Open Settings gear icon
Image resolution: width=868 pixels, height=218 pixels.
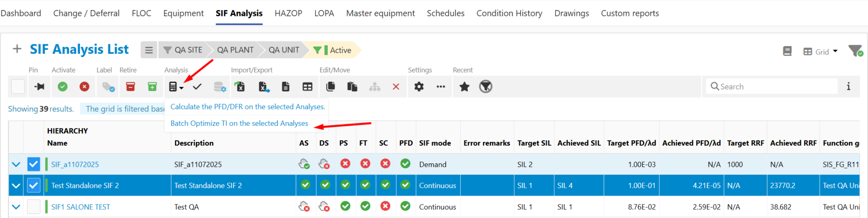[x=419, y=86]
